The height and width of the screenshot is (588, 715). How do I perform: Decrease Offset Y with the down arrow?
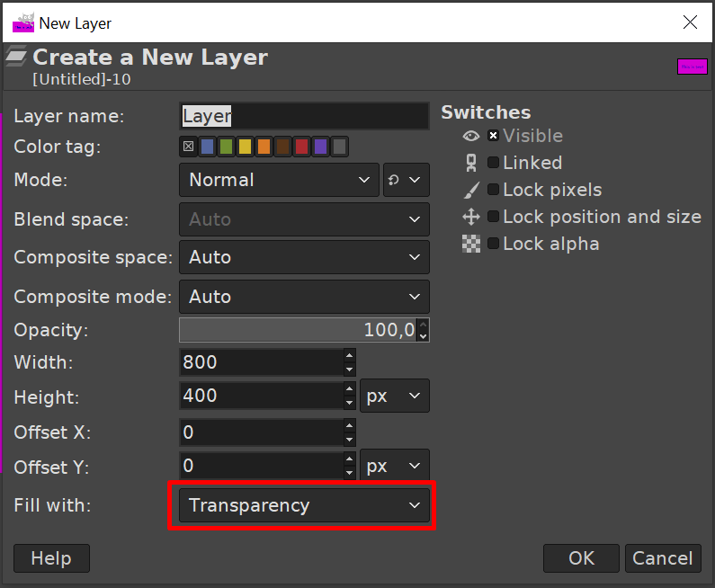pos(349,473)
